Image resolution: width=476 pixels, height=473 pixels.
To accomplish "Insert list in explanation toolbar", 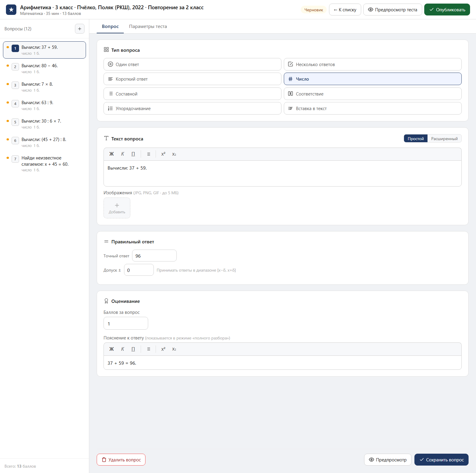I will click(x=149, y=349).
